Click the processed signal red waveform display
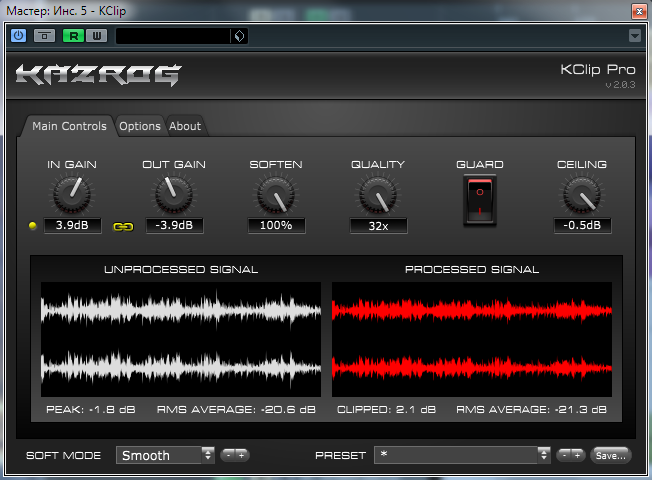The image size is (652, 480). 472,339
